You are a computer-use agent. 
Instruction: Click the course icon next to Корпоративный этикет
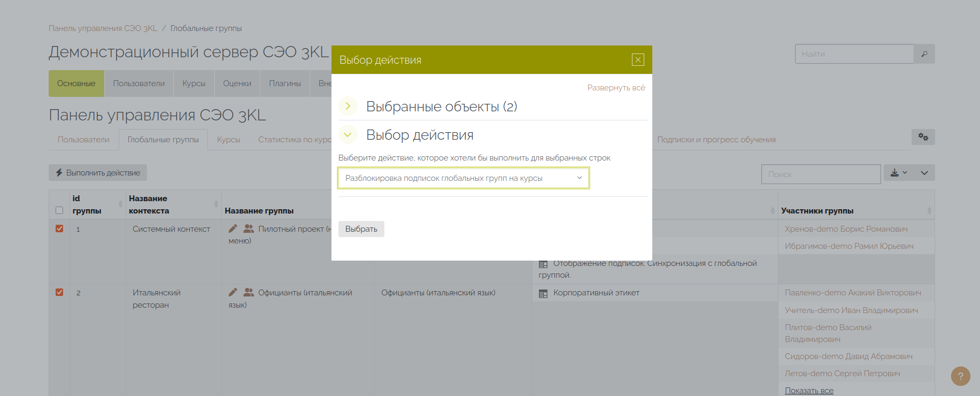coord(543,293)
